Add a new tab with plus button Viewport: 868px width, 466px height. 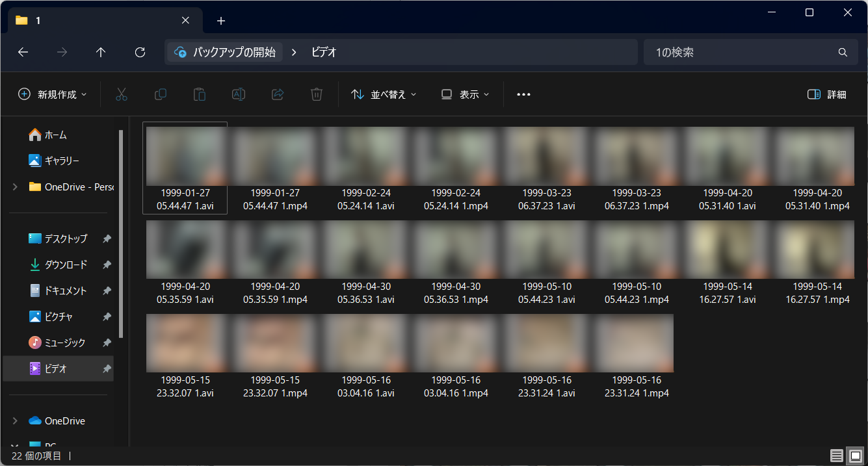221,21
